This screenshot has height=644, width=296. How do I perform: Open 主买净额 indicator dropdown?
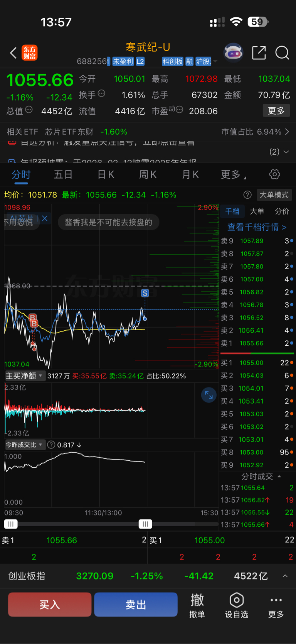[x=25, y=375]
